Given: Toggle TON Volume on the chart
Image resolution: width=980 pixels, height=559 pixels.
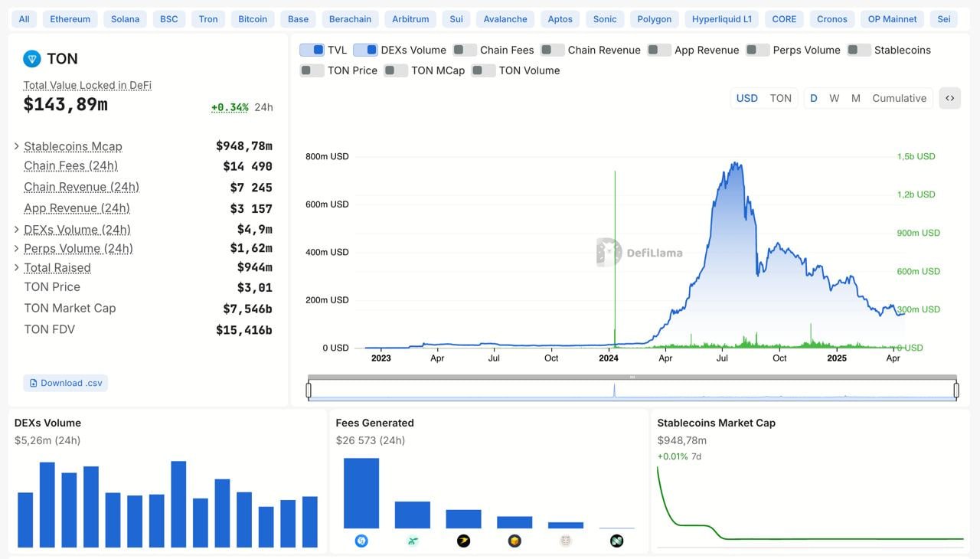Looking at the screenshot, I should coord(483,70).
